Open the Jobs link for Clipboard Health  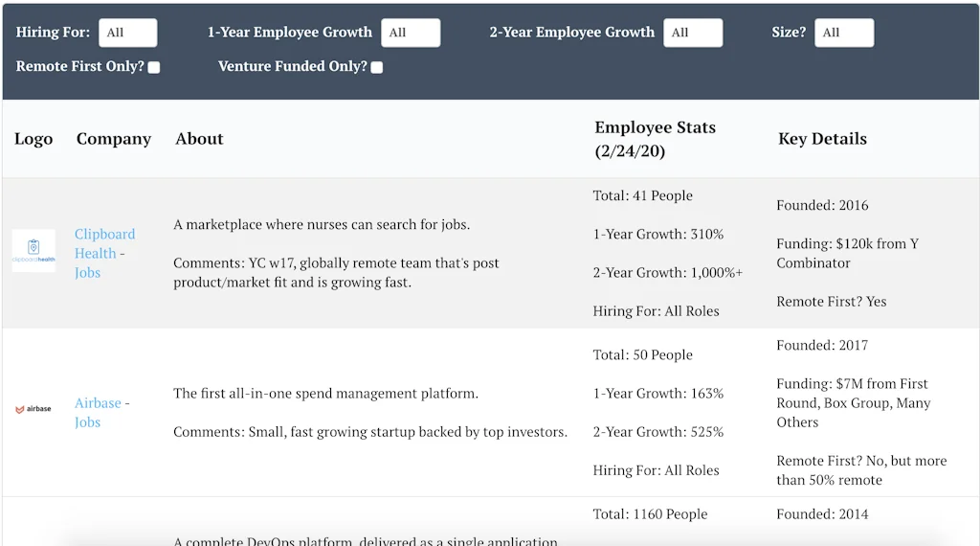coord(87,273)
